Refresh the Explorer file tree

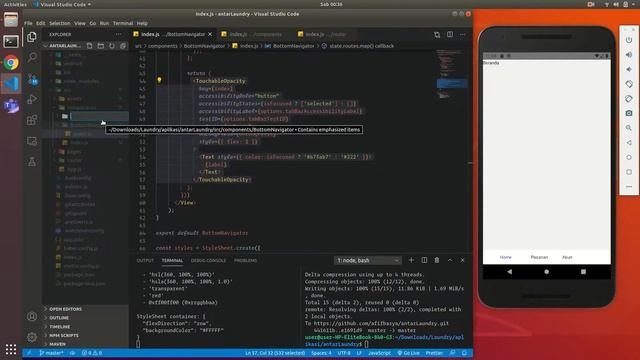coord(111,46)
